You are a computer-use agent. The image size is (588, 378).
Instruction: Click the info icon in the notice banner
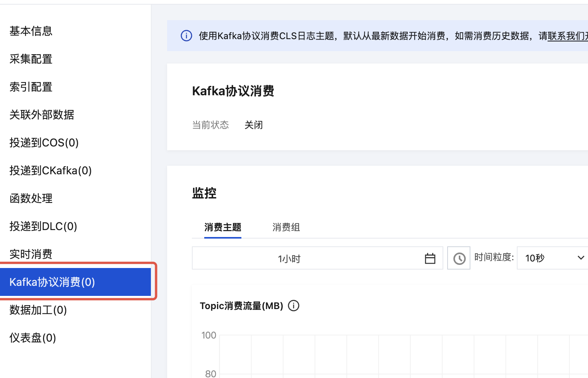click(x=186, y=36)
